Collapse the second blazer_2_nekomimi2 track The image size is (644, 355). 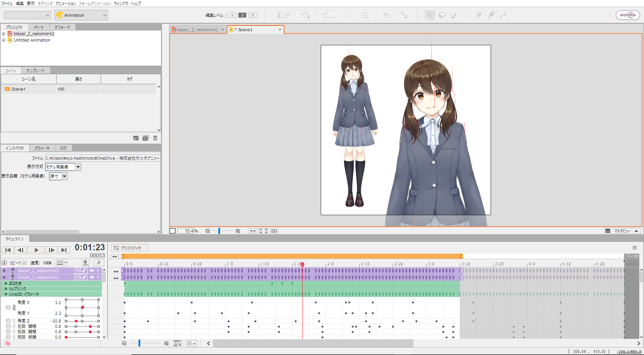pos(4,277)
